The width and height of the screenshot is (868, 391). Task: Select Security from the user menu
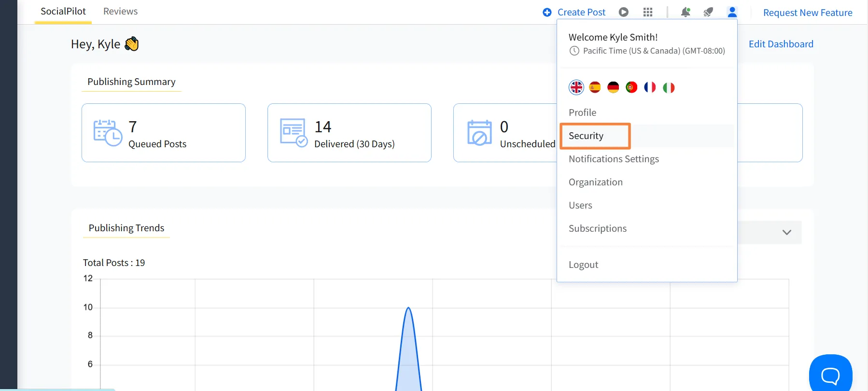coord(586,136)
